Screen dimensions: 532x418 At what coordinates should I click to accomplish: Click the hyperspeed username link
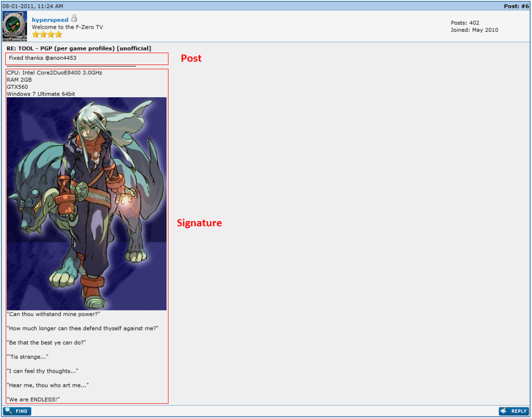pyautogui.click(x=50, y=20)
